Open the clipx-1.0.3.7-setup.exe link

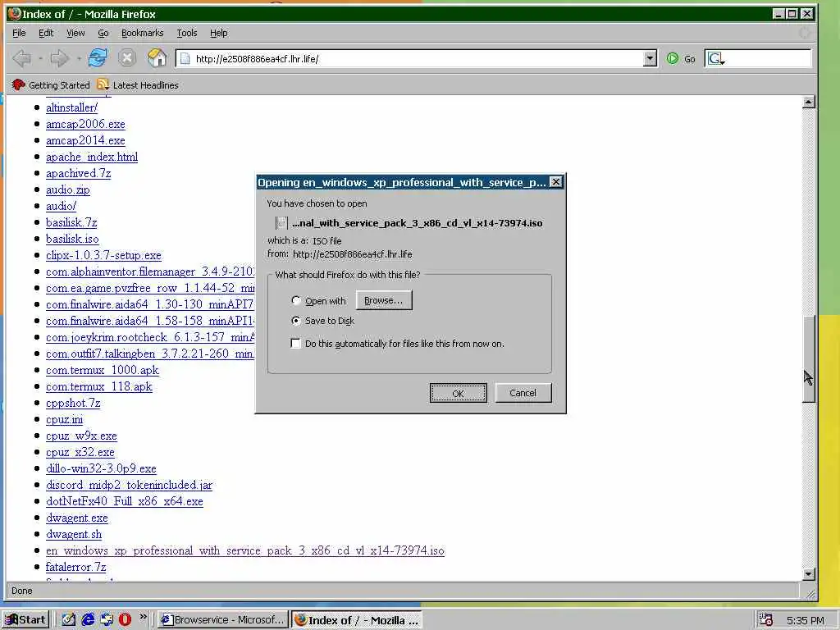click(103, 256)
